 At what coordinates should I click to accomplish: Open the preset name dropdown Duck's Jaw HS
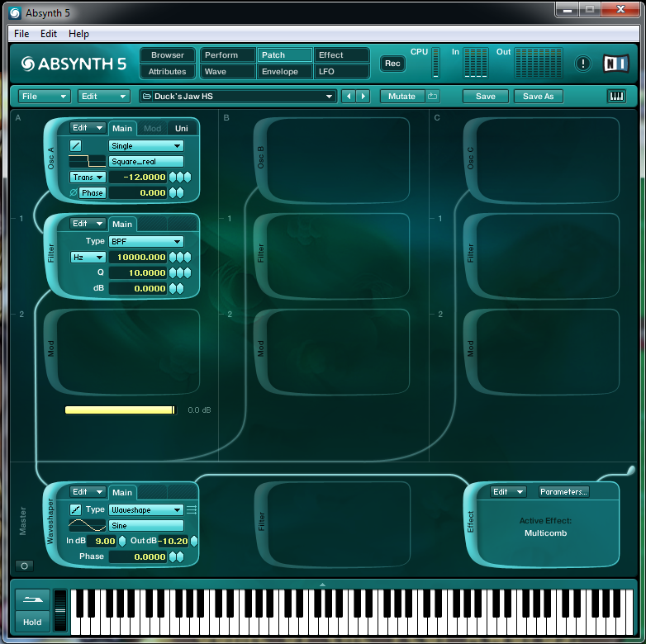point(238,97)
